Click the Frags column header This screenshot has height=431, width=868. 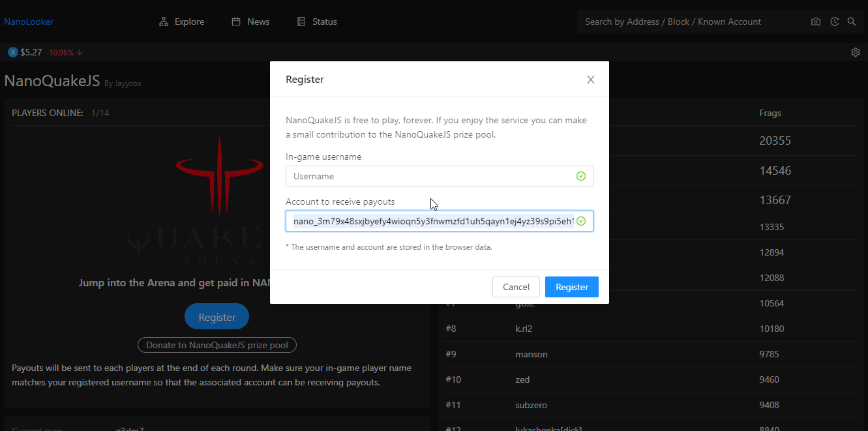click(x=770, y=113)
